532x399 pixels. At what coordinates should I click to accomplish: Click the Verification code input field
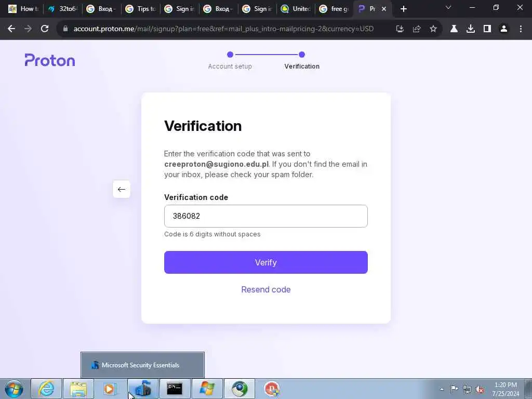pyautogui.click(x=266, y=216)
